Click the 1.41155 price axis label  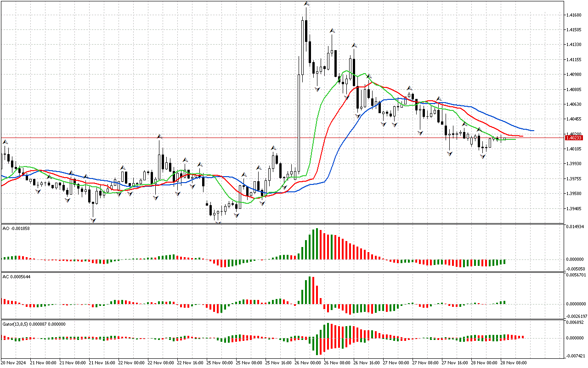tap(574, 60)
